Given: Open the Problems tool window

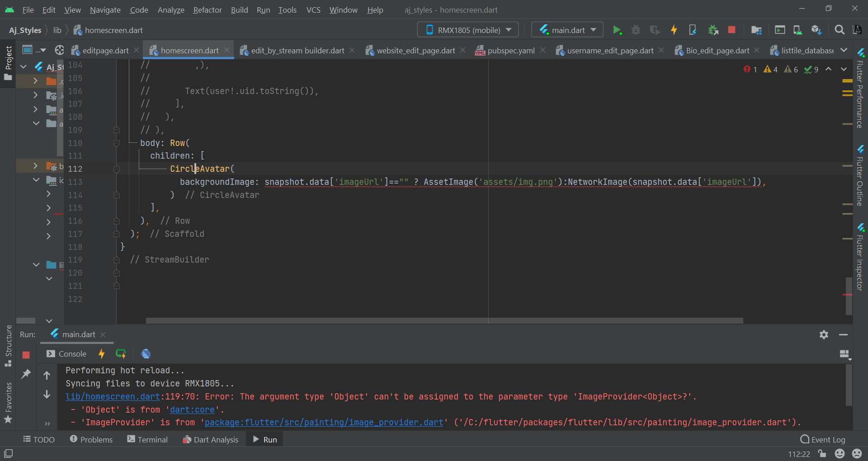Looking at the screenshot, I should [x=91, y=439].
